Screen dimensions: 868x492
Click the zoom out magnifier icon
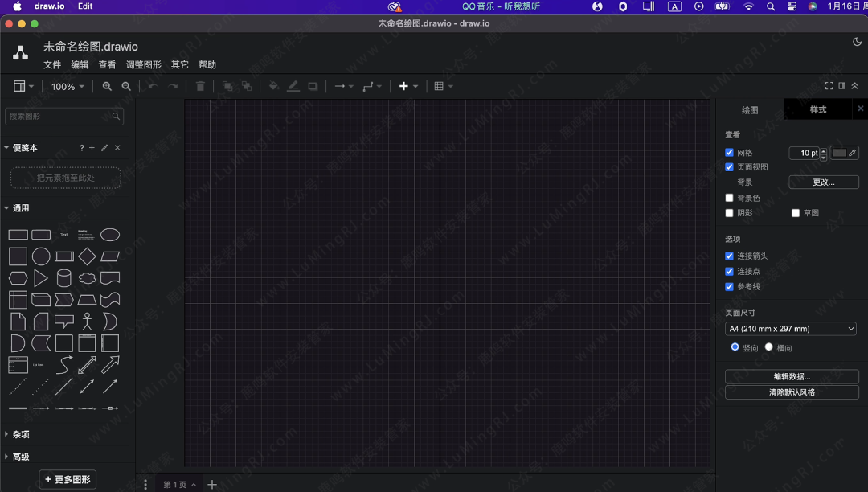pos(126,87)
